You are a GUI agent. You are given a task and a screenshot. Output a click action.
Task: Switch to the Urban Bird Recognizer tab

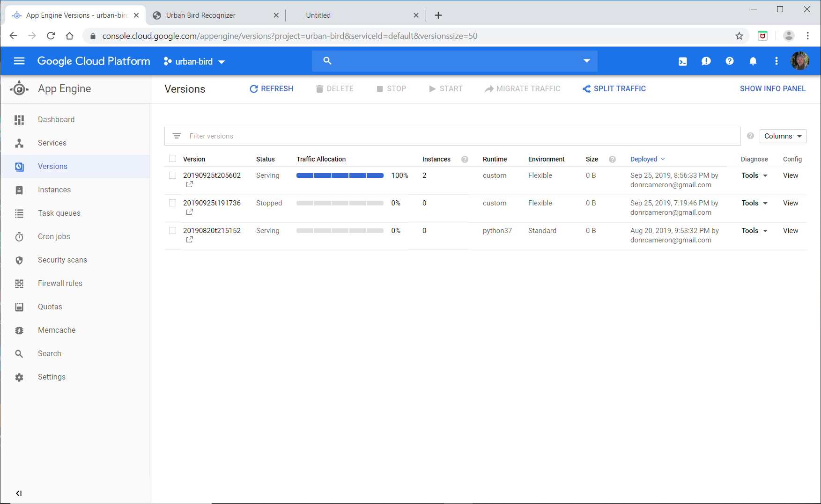click(215, 15)
